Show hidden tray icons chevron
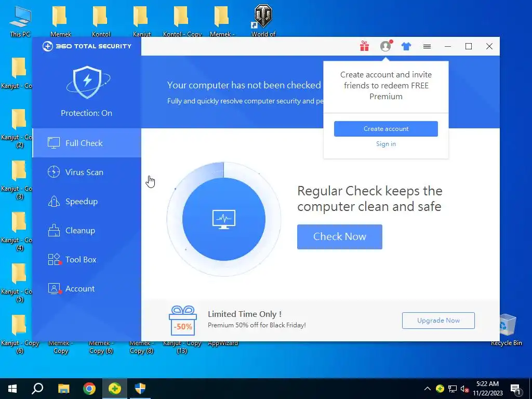This screenshot has height=399, width=532. click(428, 389)
